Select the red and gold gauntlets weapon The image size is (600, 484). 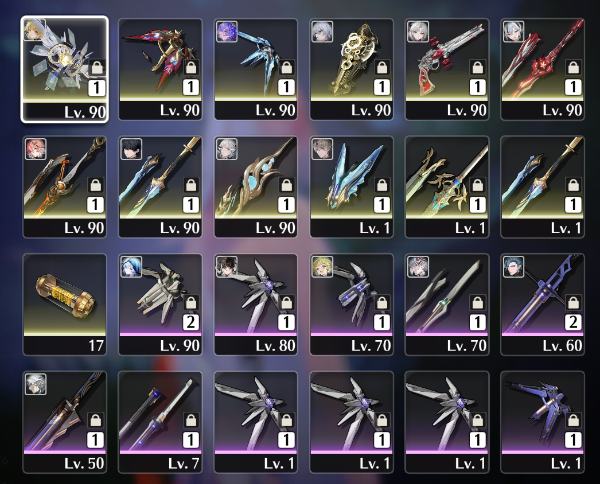click(160, 69)
